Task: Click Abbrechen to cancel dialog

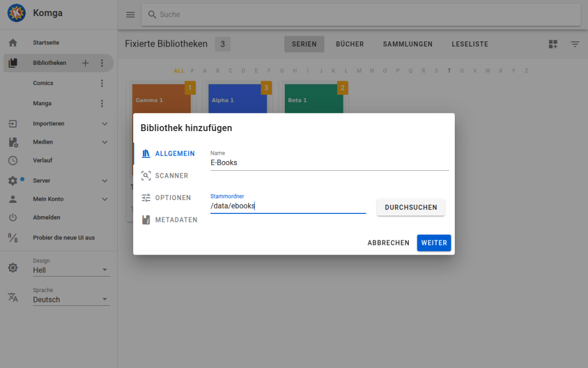Action: 389,243
